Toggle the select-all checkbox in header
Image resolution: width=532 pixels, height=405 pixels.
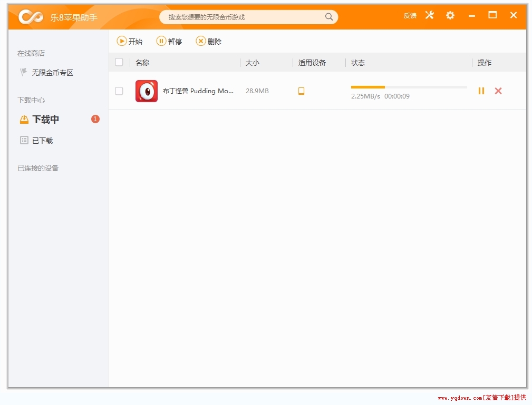119,62
